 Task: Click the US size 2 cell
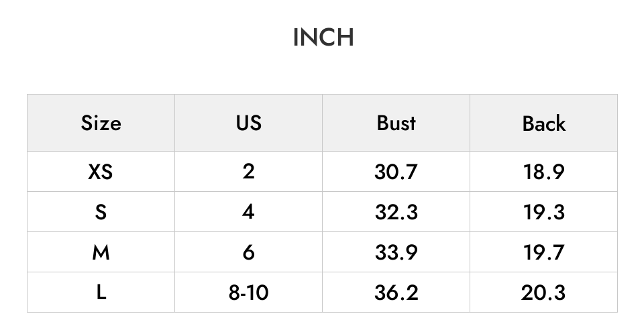(x=248, y=172)
